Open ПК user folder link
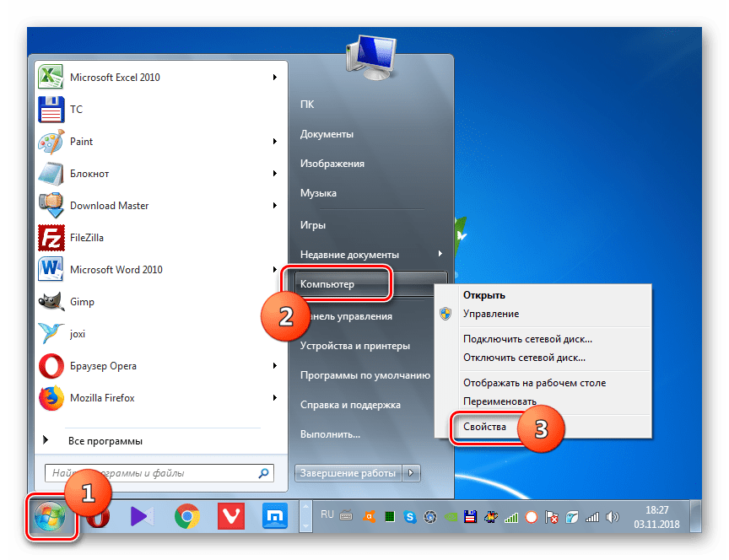Viewport: 729px width, 560px height. [x=307, y=105]
